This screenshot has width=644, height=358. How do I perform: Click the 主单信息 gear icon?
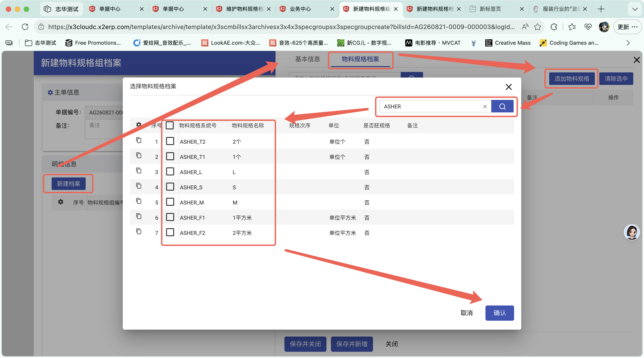[50, 93]
